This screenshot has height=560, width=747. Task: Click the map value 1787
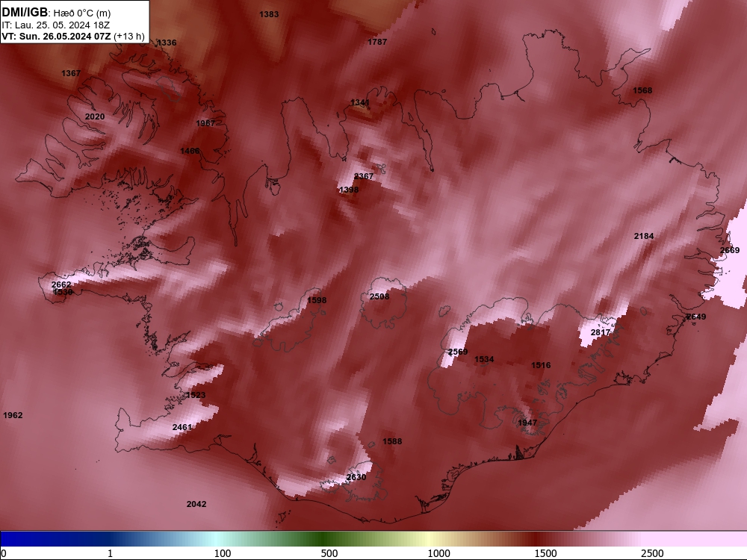[377, 42]
